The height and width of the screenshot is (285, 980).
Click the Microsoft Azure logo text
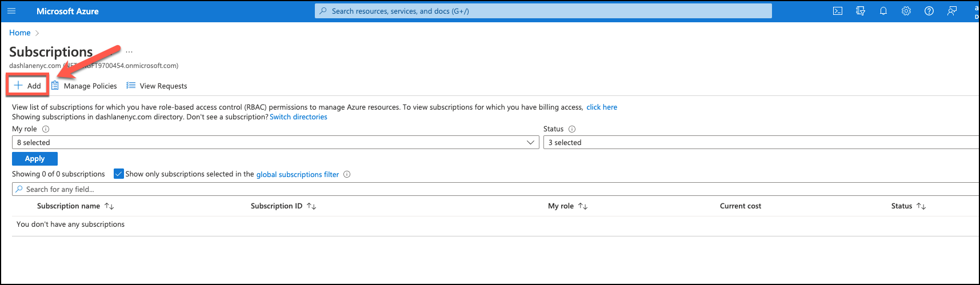point(67,11)
